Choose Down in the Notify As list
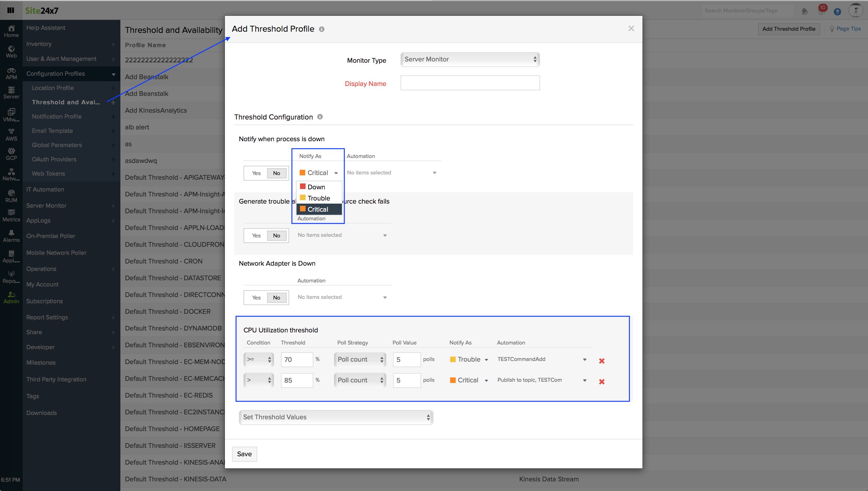The image size is (868, 491). (x=316, y=187)
